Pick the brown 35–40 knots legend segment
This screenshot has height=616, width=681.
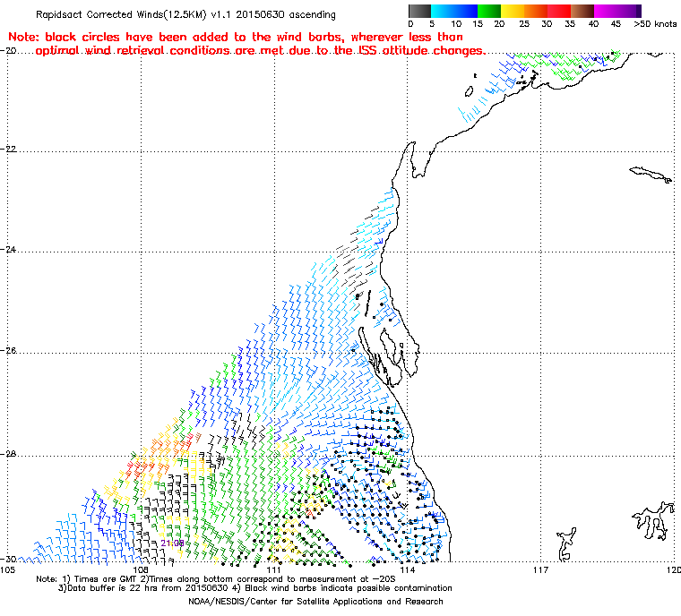(x=582, y=11)
